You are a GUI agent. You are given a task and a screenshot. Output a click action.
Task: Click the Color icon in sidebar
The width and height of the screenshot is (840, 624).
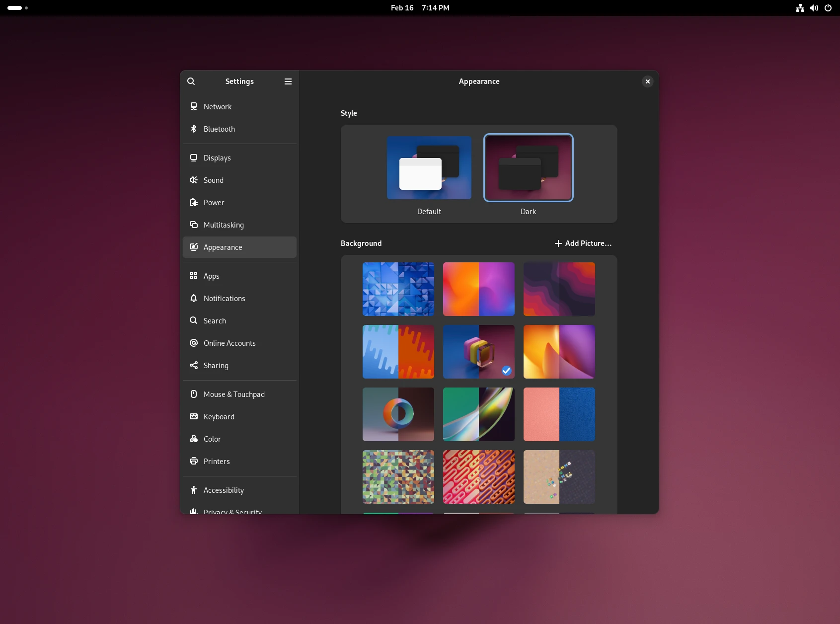(194, 439)
